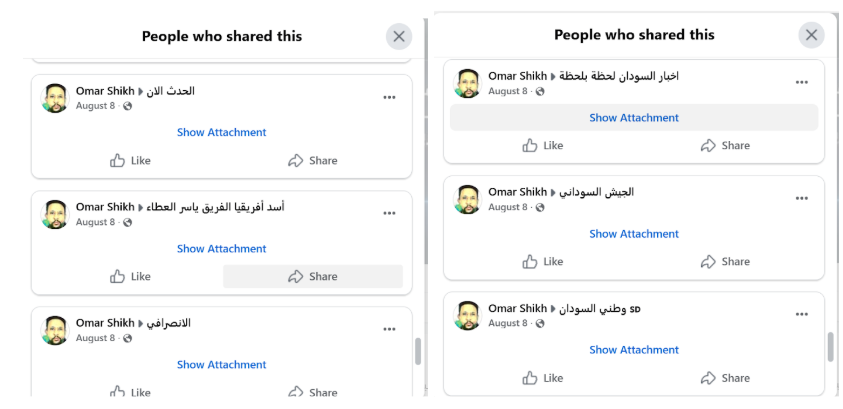This screenshot has height=409, width=843.
Task: Open options for الجيش السوداني post
Action: tap(801, 199)
